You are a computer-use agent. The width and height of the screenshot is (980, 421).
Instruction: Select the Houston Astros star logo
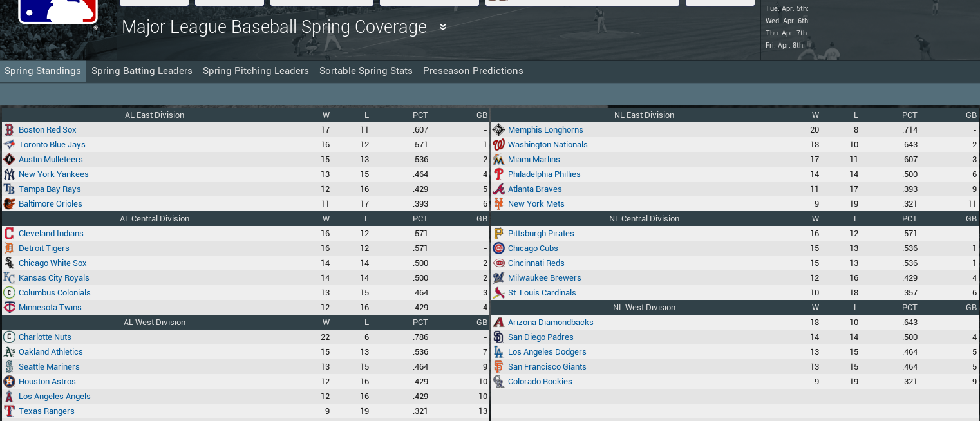tap(9, 382)
